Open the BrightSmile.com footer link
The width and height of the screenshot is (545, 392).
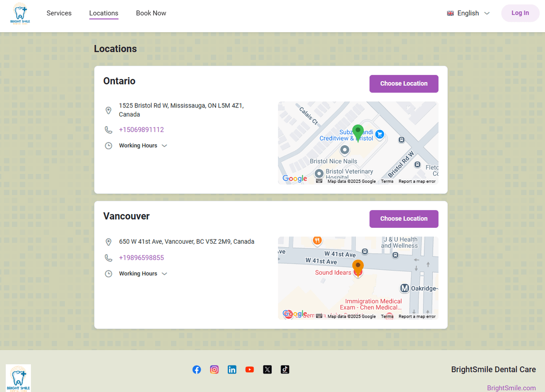click(511, 388)
